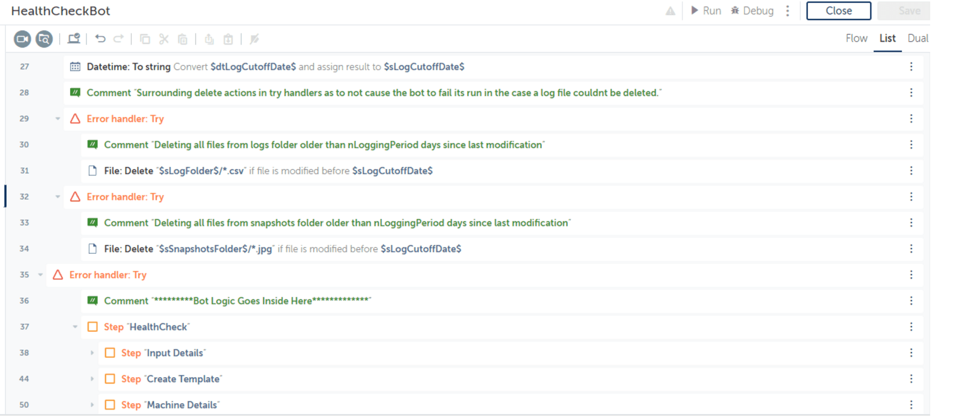
Task: Click the disable action toolbar icon
Action: pyautogui.click(x=254, y=39)
